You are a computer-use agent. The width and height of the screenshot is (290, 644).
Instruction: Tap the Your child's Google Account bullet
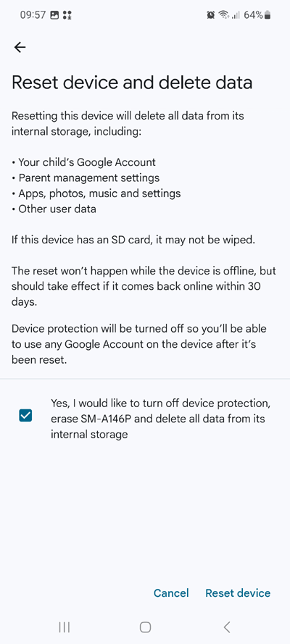[x=84, y=162]
